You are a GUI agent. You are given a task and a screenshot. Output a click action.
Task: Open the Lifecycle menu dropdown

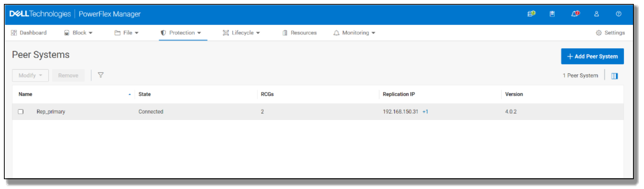[x=241, y=33]
